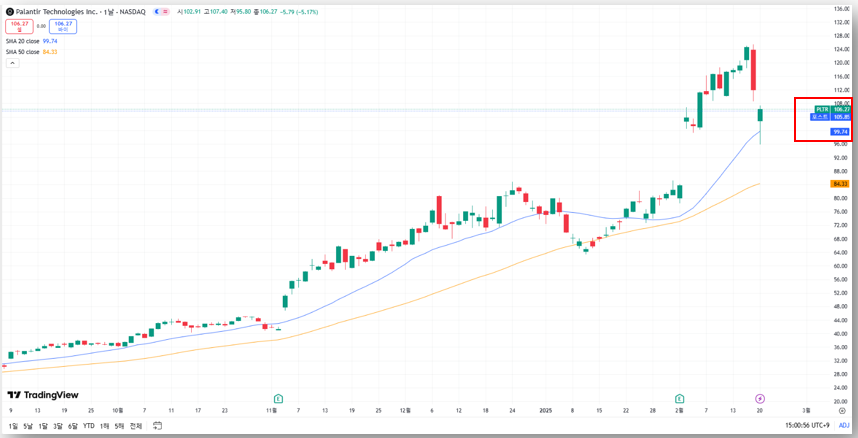The image size is (858, 438).
Task: Set chart range to 5해
Action: 119,425
